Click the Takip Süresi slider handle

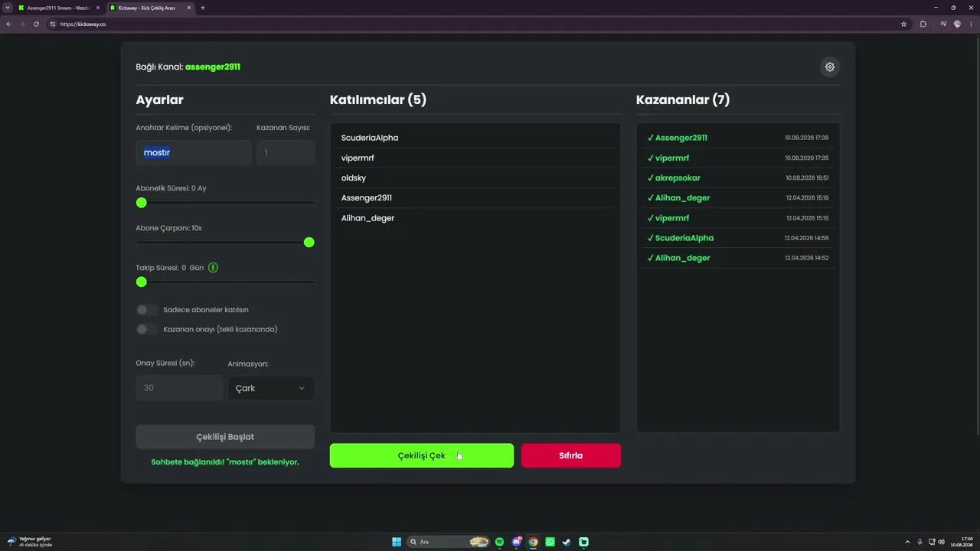(141, 282)
